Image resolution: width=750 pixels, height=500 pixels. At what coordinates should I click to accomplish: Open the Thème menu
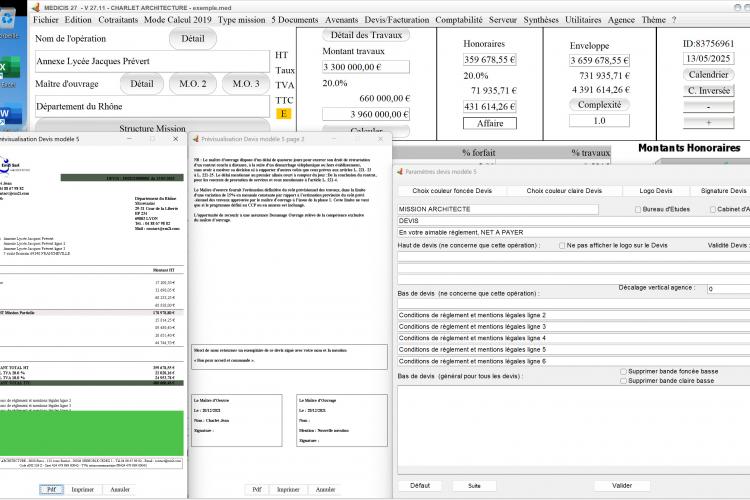653,20
